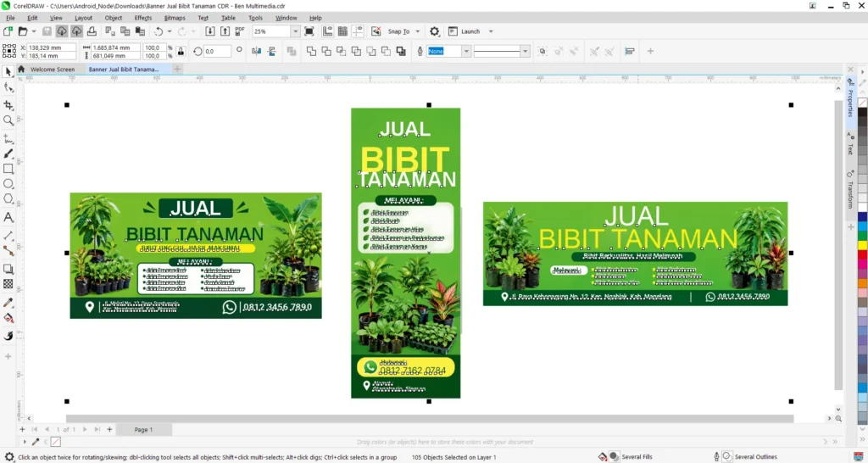Click the rotation angle input field
The width and height of the screenshot is (868, 463).
[217, 52]
